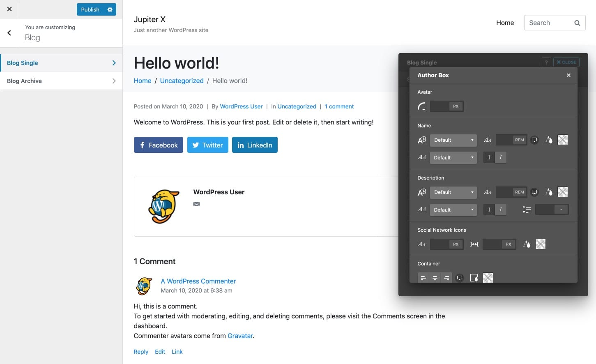Focus the Avatar border radius field
The width and height of the screenshot is (596, 364).
[x=440, y=106]
